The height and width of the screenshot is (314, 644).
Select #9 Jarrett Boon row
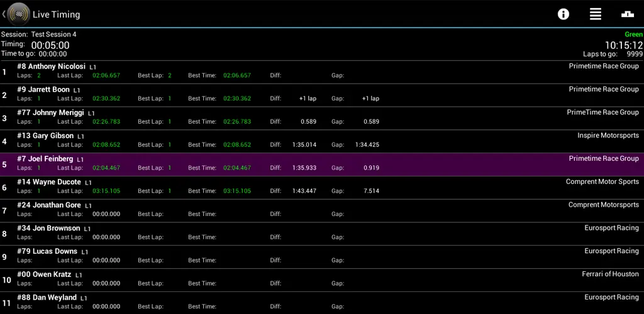322,95
